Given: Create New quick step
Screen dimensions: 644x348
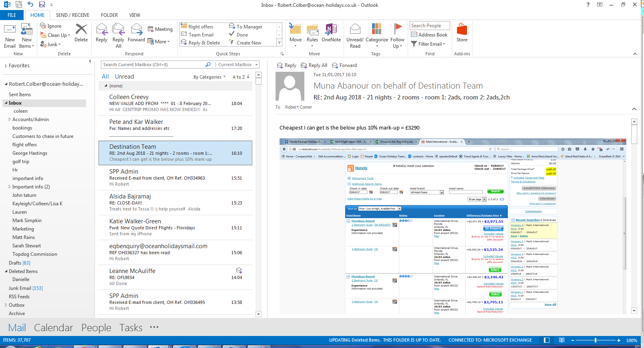Looking at the screenshot, I should 245,43.
